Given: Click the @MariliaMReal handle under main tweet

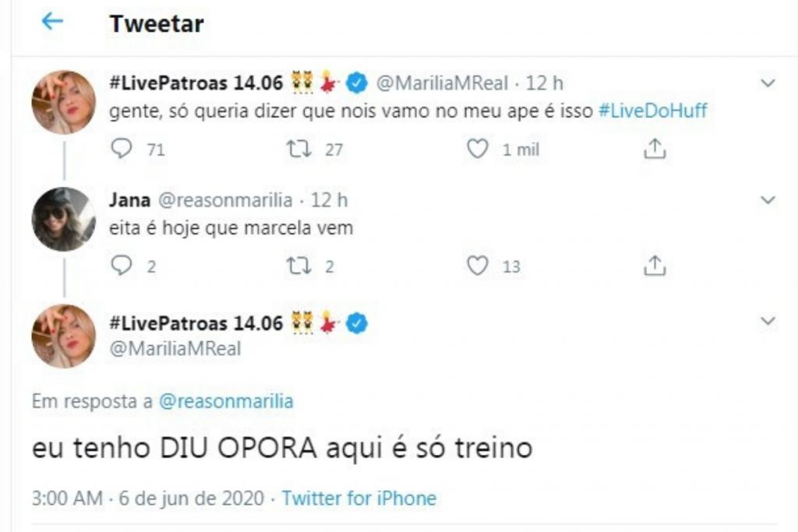Looking at the screenshot, I should tap(175, 349).
